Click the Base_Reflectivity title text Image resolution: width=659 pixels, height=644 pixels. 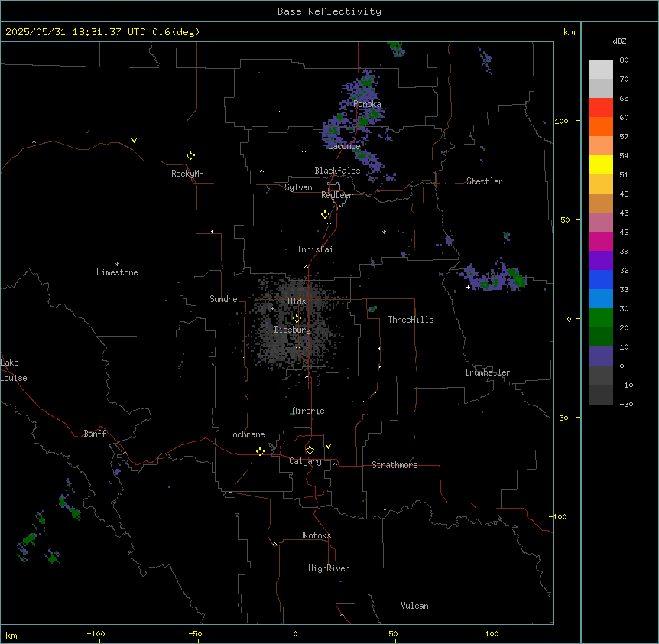329,11
